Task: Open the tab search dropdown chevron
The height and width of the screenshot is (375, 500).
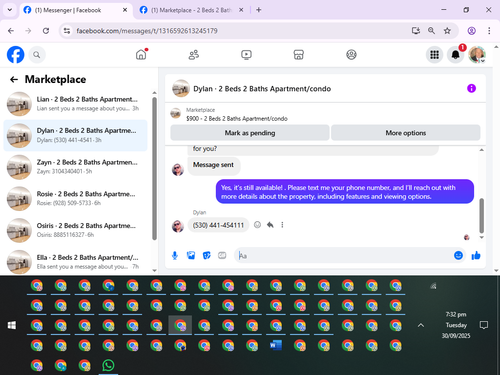Action: coord(10,10)
